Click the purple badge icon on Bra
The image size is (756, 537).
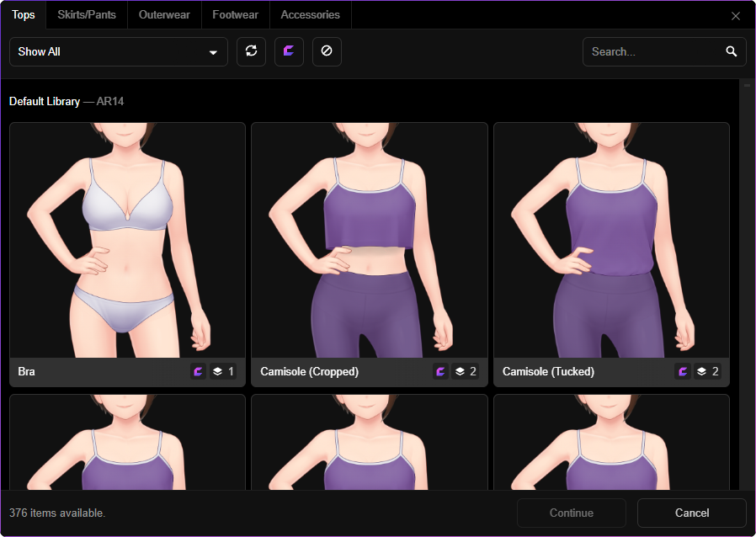coord(198,372)
